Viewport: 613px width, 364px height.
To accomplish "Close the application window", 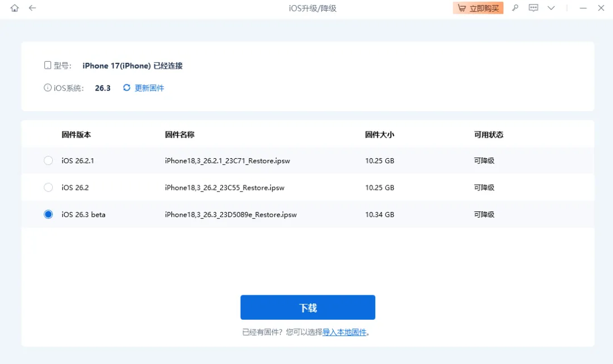I will click(601, 8).
